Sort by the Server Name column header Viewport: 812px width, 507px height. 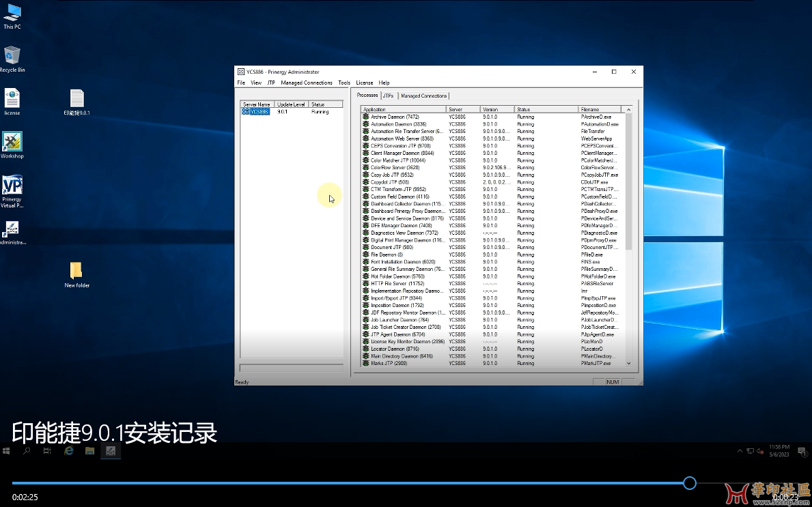click(x=257, y=104)
